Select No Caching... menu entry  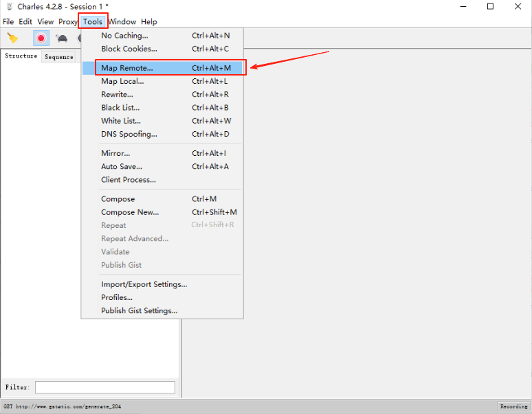(x=162, y=36)
